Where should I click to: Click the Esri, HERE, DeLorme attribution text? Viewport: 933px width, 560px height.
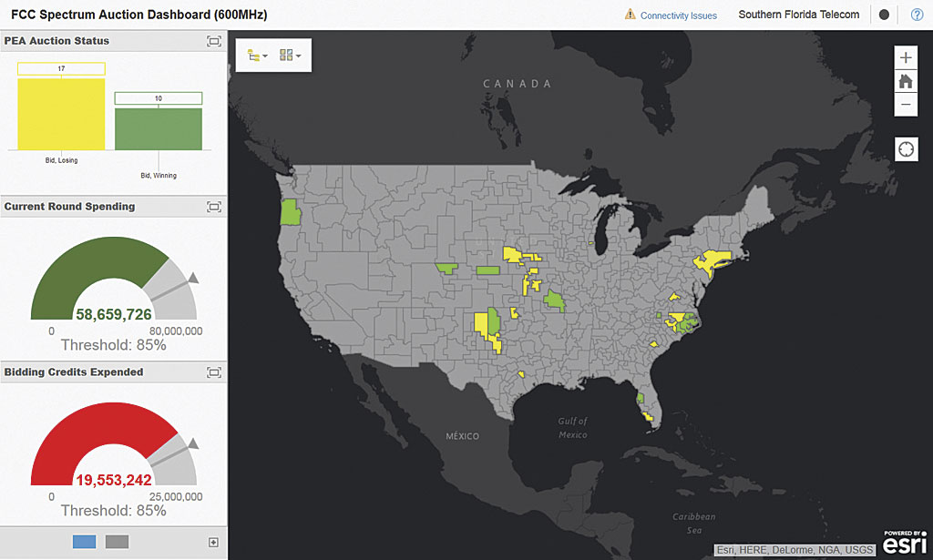(x=795, y=550)
